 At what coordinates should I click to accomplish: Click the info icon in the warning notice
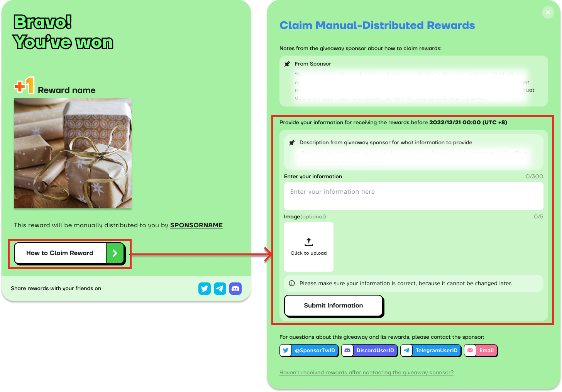292,283
